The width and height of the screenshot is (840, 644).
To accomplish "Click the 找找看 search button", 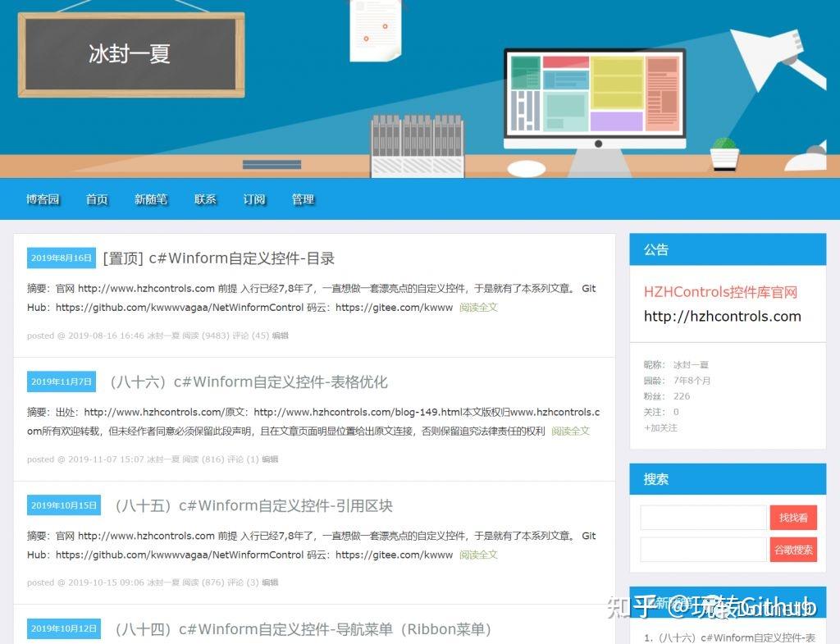I will [x=793, y=518].
